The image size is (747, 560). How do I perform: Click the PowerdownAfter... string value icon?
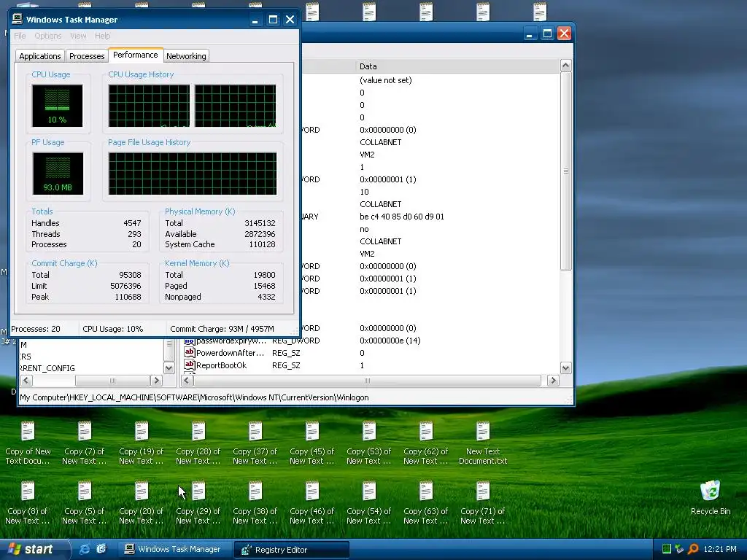tap(189, 352)
